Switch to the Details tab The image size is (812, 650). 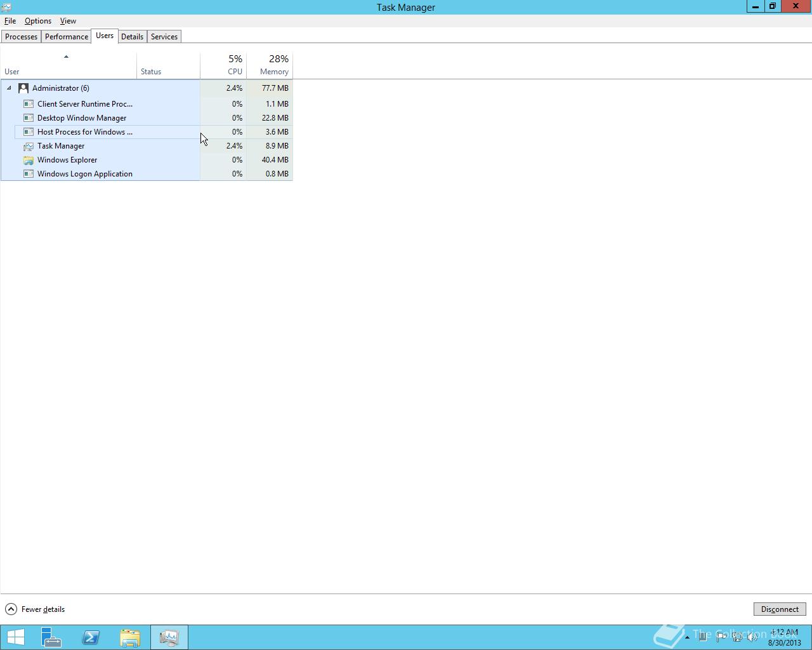(132, 37)
